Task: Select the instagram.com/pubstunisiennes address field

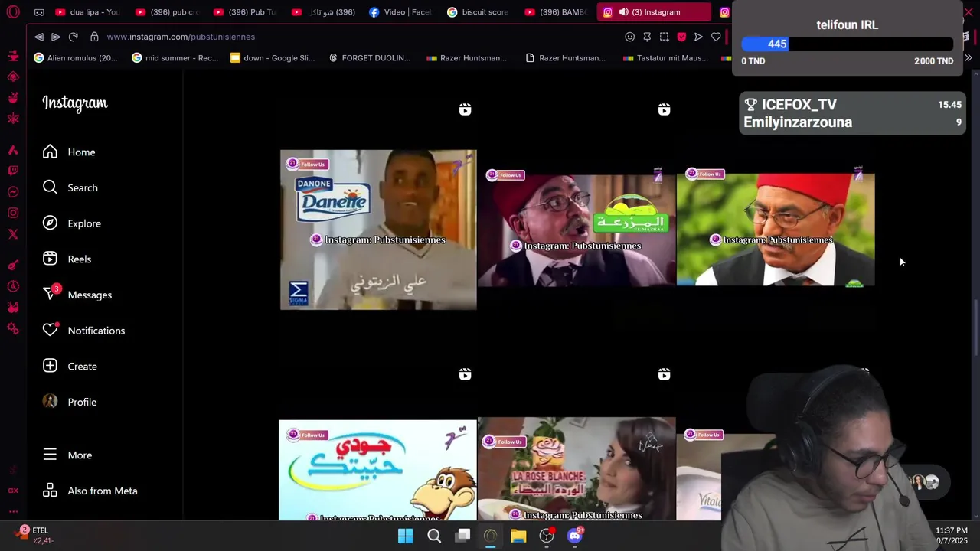Action: click(181, 37)
